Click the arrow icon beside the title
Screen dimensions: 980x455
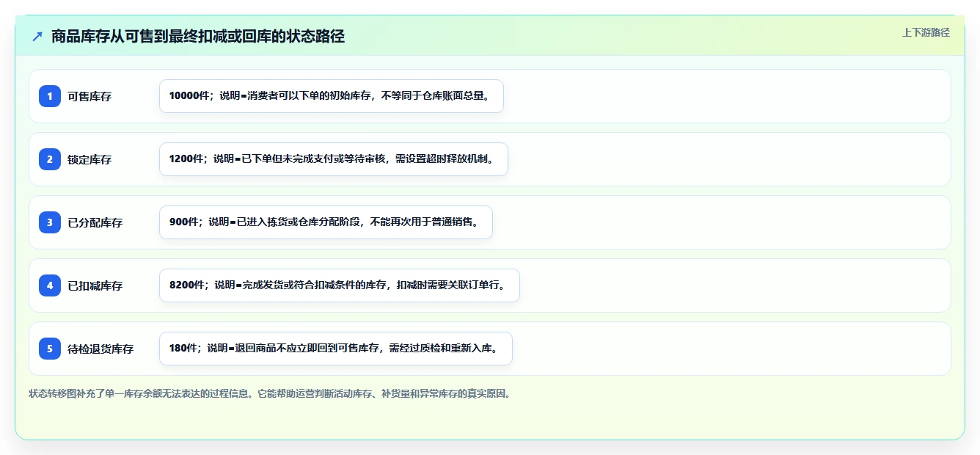point(37,36)
